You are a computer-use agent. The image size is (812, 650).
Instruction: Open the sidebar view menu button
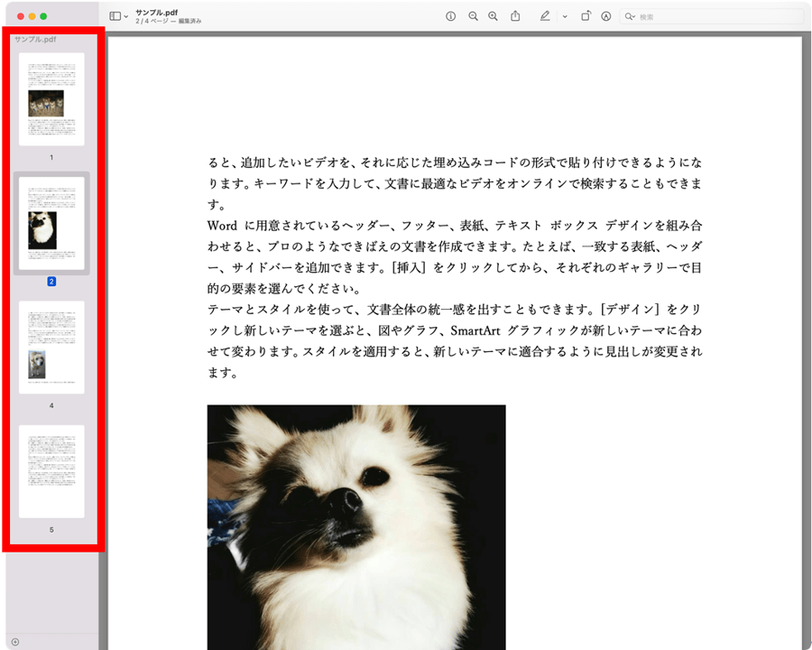(115, 16)
